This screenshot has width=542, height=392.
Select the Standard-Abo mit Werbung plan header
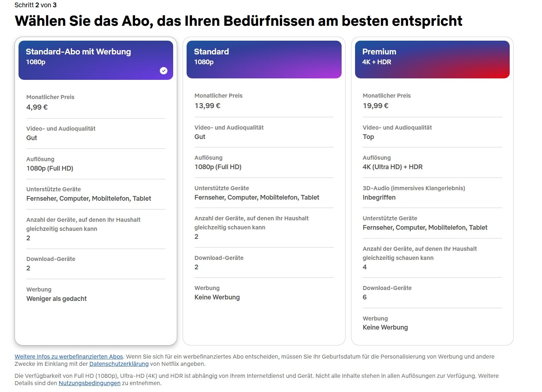[96, 60]
